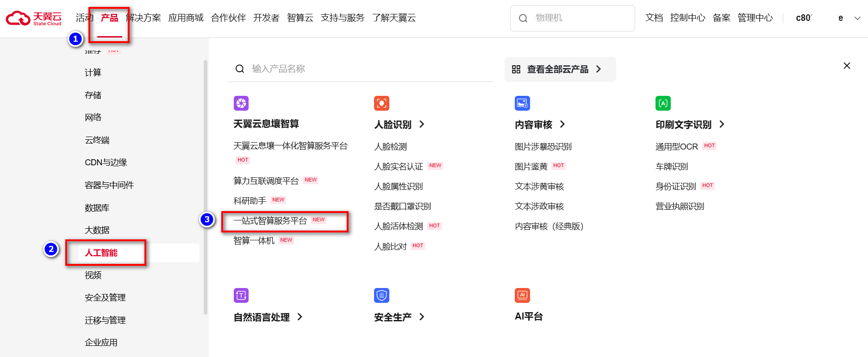This screenshot has height=357, width=868.
Task: Click the search magnifier in the top search box
Action: point(523,18)
